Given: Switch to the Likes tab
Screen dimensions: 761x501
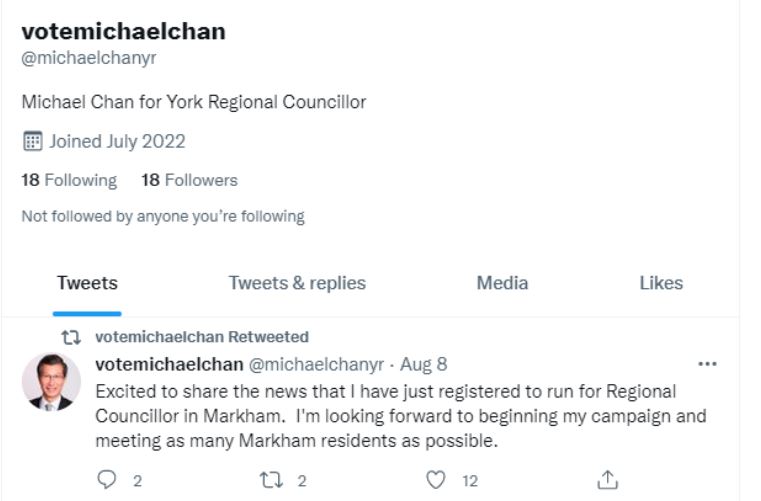Looking at the screenshot, I should pyautogui.click(x=661, y=283).
